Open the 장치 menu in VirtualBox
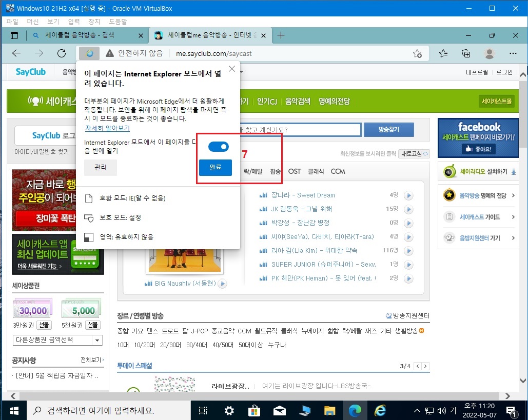Screen dimensions: 528x420 click(x=94, y=22)
